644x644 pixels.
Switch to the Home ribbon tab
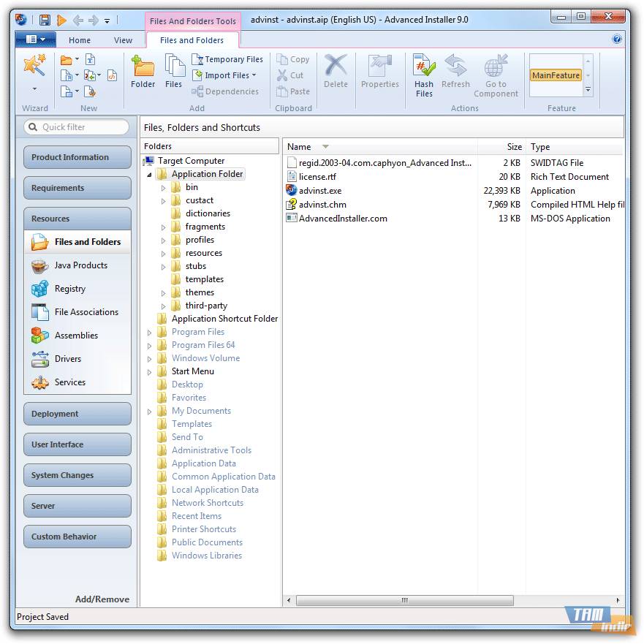[80, 40]
